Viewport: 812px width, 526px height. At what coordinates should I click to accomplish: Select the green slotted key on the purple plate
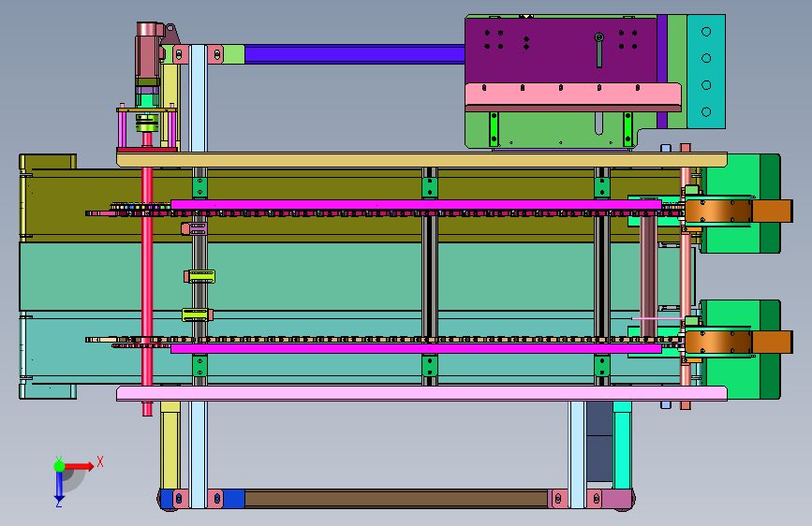(599, 51)
